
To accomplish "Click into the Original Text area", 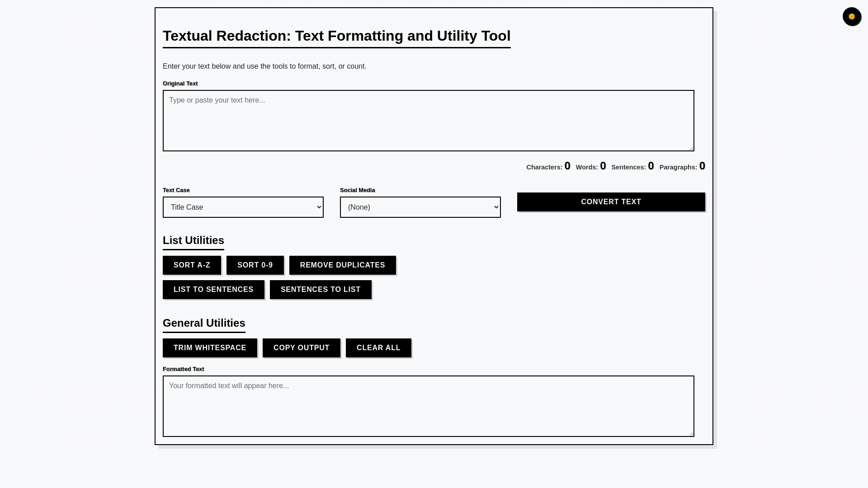I will pos(428,121).
